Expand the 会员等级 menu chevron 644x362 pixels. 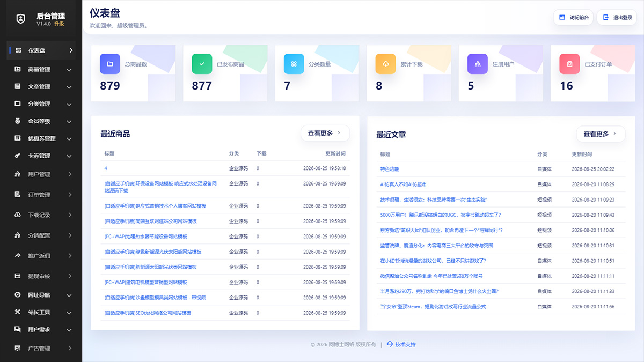click(69, 121)
